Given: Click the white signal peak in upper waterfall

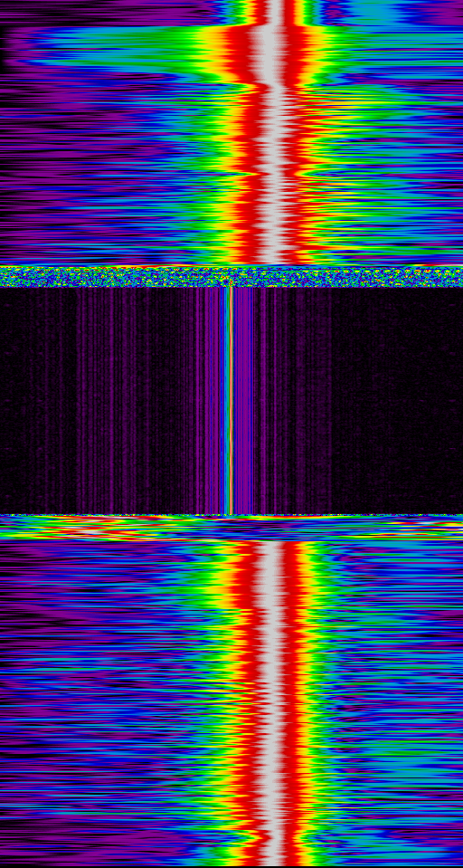Looking at the screenshot, I should (273, 144).
